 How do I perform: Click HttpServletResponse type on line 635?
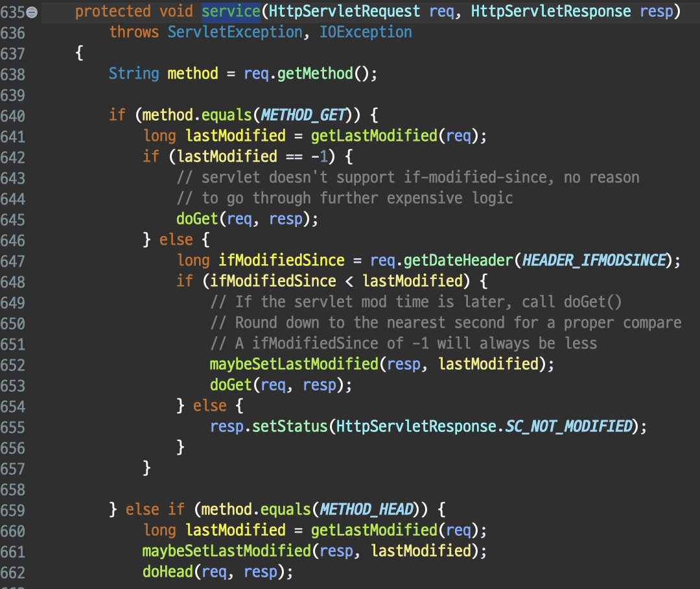pos(551,11)
